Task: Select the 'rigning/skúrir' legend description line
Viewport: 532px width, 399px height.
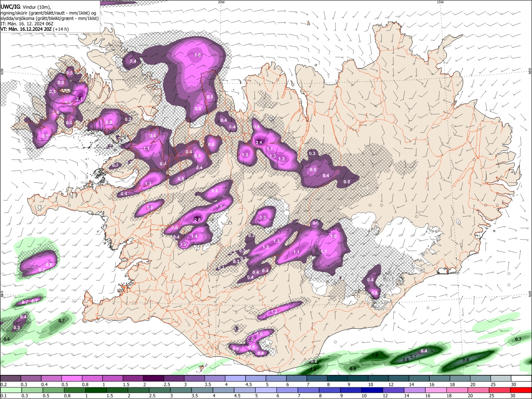Action: pos(48,13)
